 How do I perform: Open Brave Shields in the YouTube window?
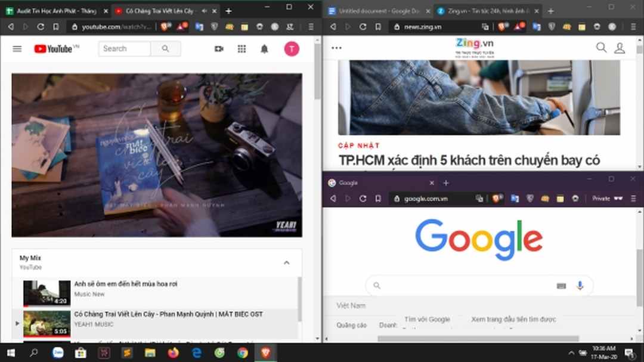pos(165,27)
